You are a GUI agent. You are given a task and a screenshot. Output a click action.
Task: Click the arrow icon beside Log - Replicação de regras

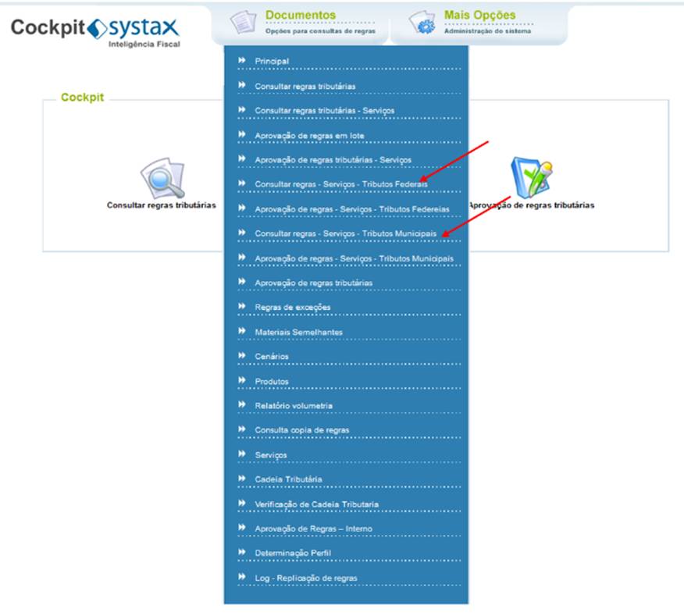click(x=242, y=577)
